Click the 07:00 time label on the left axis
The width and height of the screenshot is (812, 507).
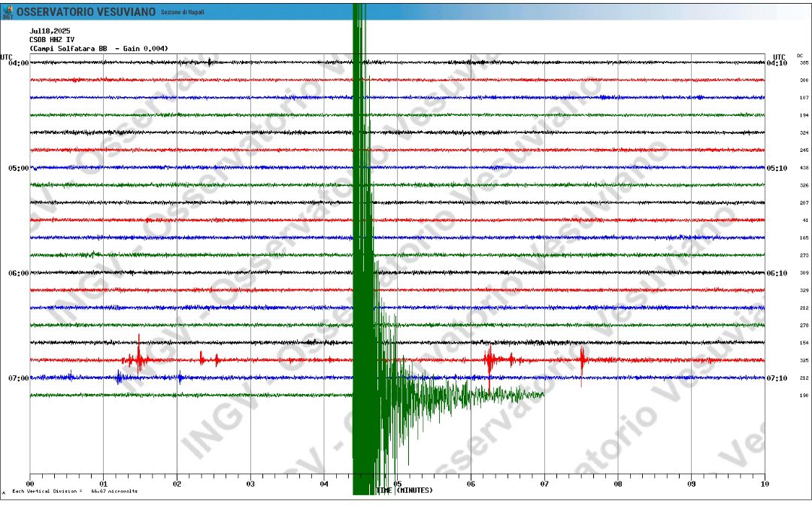(19, 378)
